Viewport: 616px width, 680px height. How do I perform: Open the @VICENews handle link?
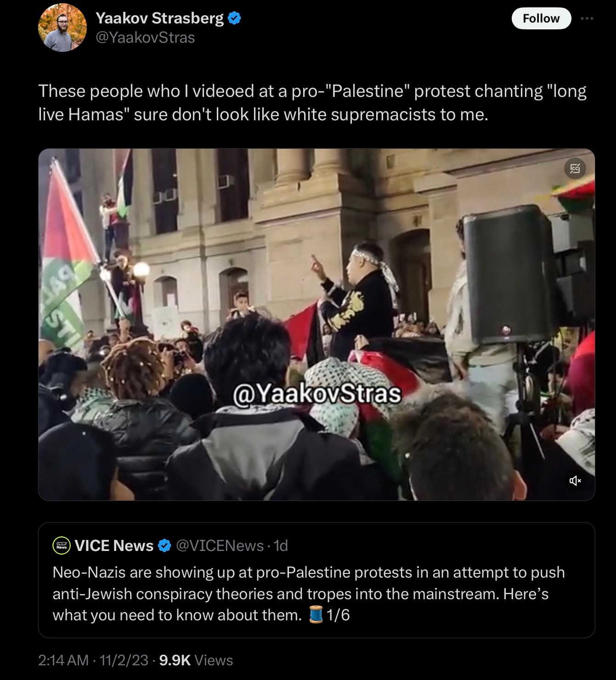(220, 545)
